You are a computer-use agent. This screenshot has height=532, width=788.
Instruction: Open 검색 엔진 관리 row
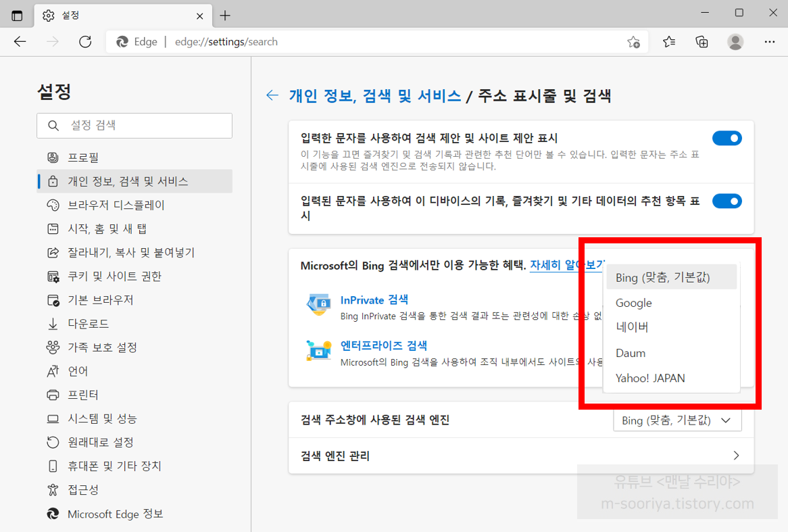coord(521,456)
